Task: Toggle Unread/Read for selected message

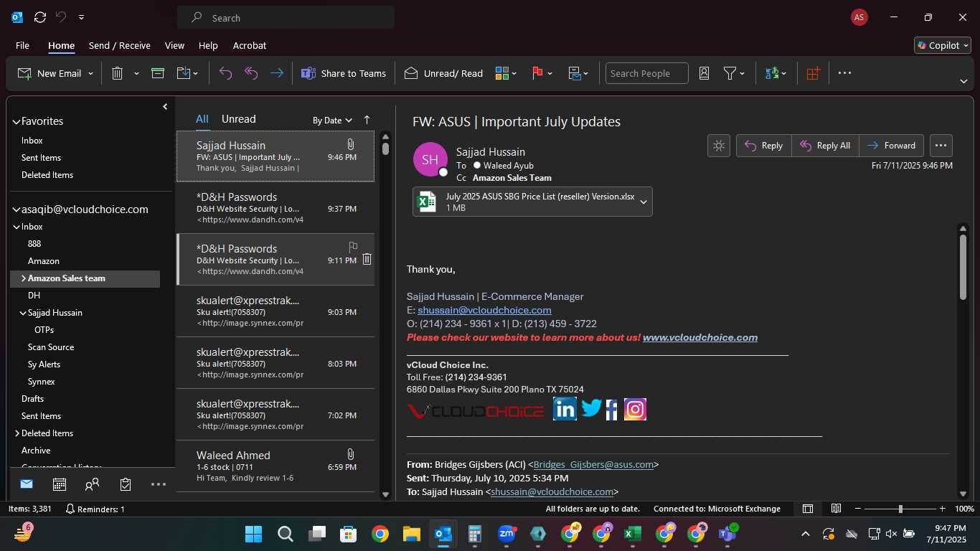Action: pyautogui.click(x=443, y=73)
